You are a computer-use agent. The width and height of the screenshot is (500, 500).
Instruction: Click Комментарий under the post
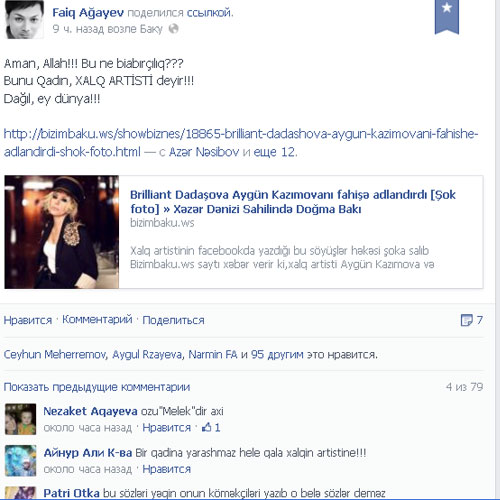(x=97, y=320)
